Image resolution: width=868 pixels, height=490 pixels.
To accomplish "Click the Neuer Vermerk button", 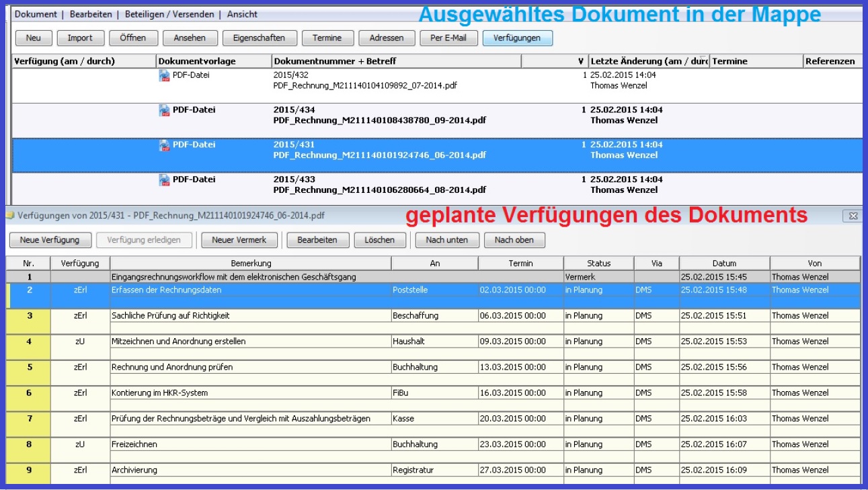I will (239, 240).
